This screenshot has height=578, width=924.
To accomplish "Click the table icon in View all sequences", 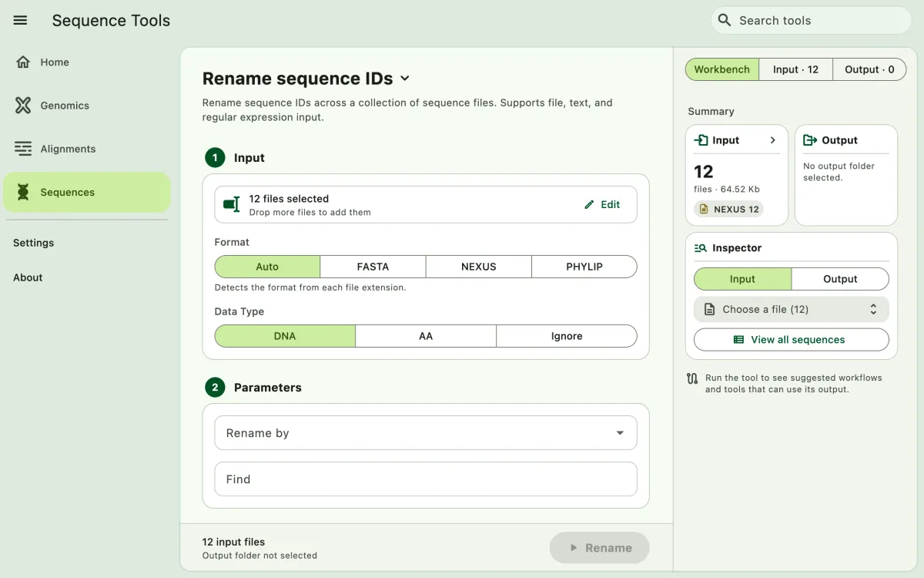I will [738, 340].
